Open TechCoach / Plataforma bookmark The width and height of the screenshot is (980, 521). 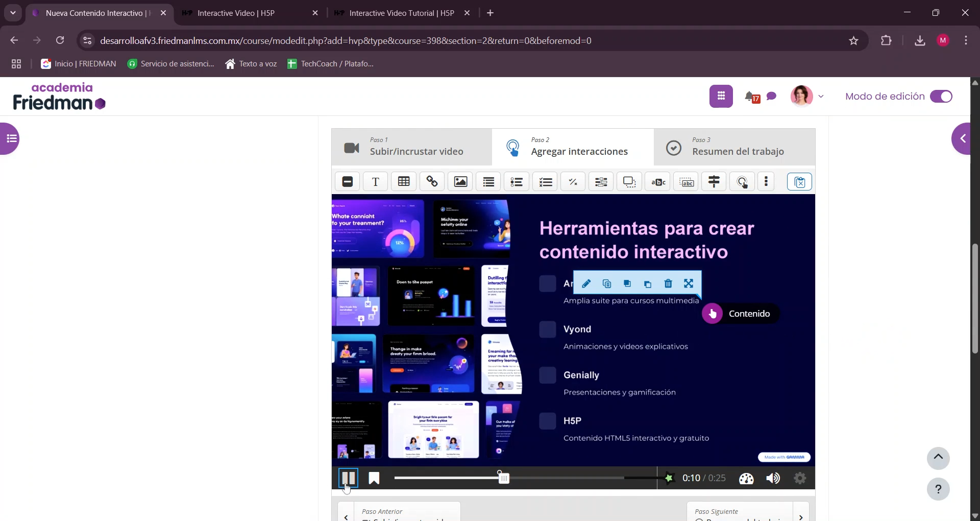click(x=331, y=64)
